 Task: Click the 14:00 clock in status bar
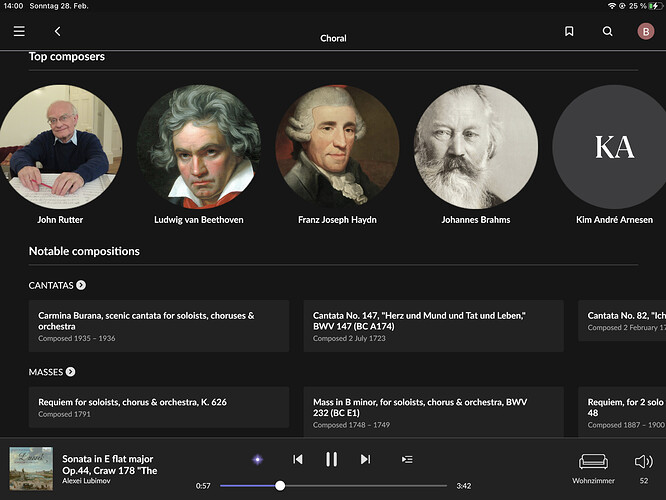point(13,6)
